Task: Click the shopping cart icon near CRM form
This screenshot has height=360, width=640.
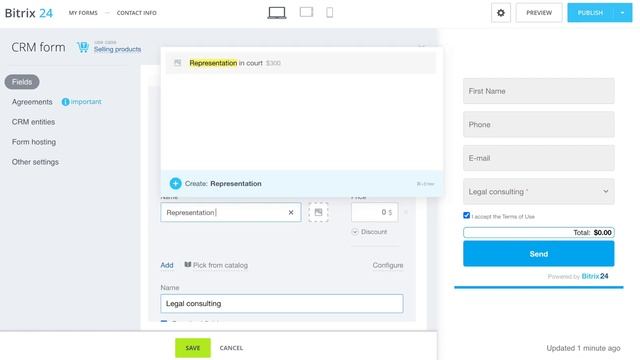Action: click(83, 47)
